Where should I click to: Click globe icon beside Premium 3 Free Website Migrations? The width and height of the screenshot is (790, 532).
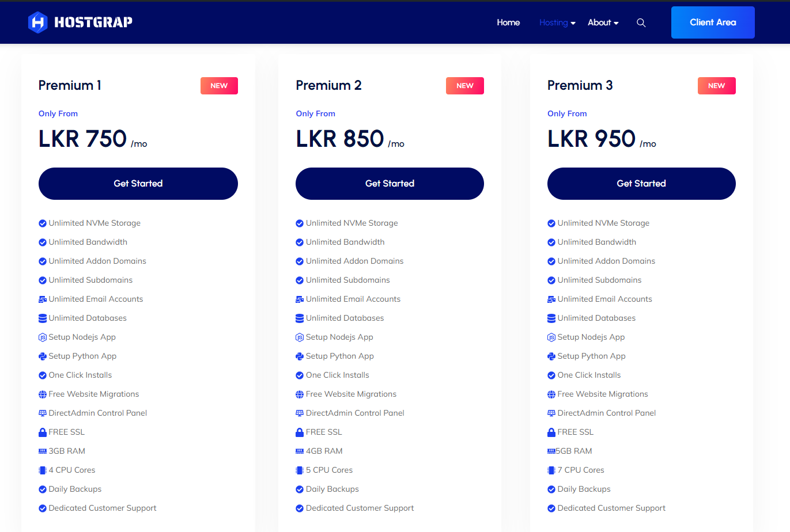(x=551, y=394)
